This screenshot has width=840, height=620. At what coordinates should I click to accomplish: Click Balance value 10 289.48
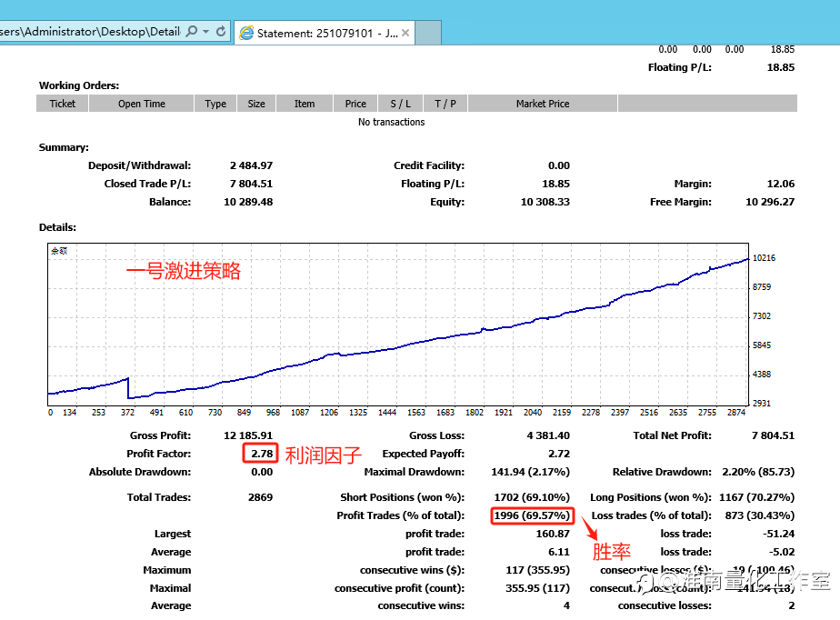pyautogui.click(x=248, y=202)
